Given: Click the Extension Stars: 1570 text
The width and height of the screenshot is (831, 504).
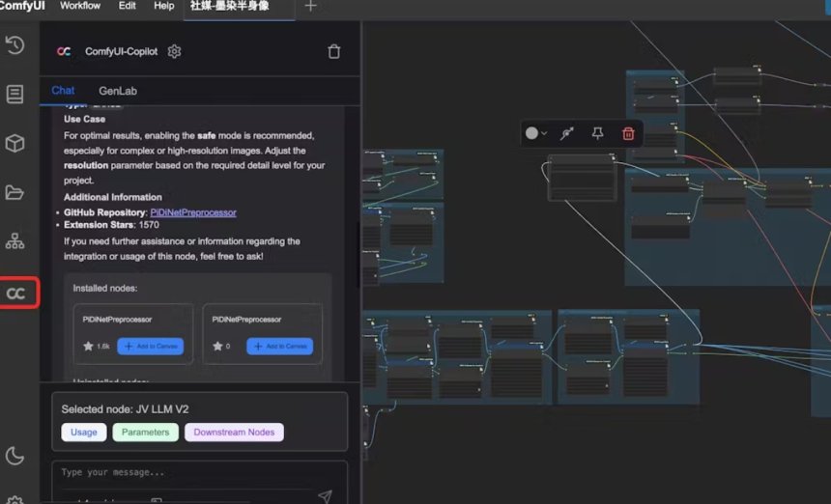Looking at the screenshot, I should tap(111, 225).
